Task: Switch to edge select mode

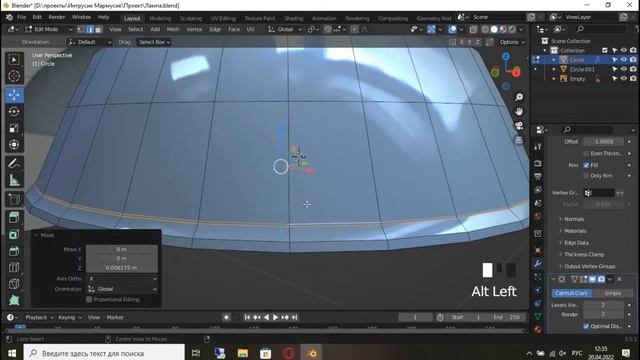Action: (89, 29)
